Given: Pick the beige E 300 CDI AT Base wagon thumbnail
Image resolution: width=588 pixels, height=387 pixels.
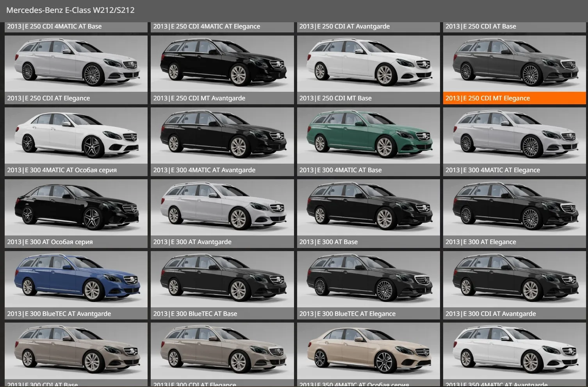Looking at the screenshot, I should pyautogui.click(x=76, y=351).
